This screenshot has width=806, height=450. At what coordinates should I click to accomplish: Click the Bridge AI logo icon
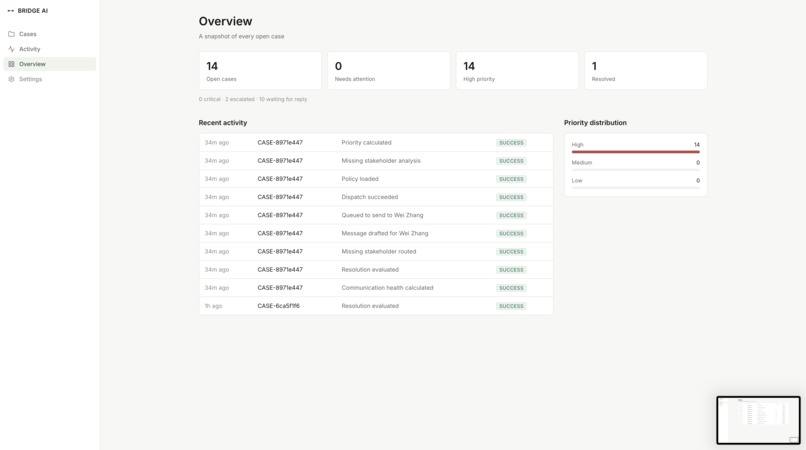(x=11, y=11)
